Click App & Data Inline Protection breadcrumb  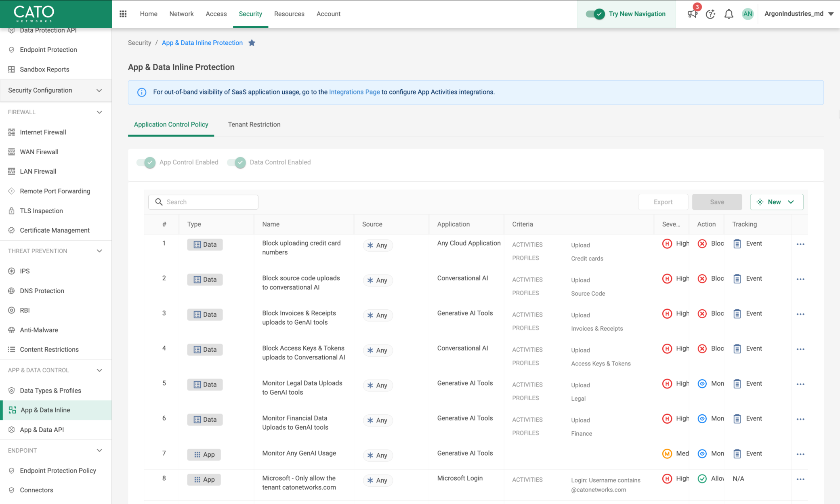202,43
